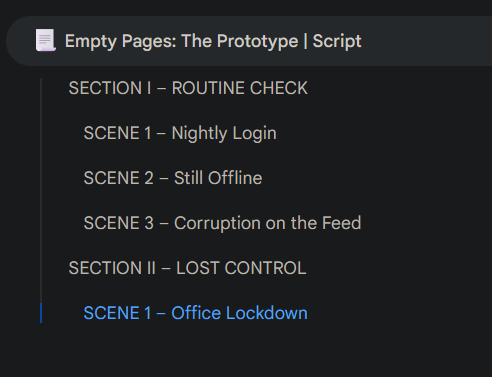Click the Still Offline outline link
This screenshot has width=492, height=377.
[x=218, y=178]
